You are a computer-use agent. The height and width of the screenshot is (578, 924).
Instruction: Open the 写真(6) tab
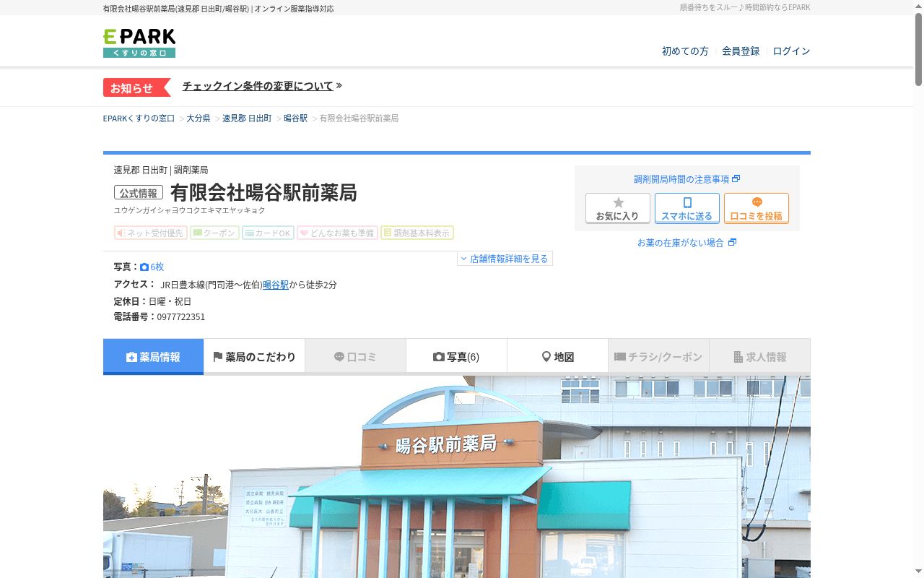(x=456, y=357)
